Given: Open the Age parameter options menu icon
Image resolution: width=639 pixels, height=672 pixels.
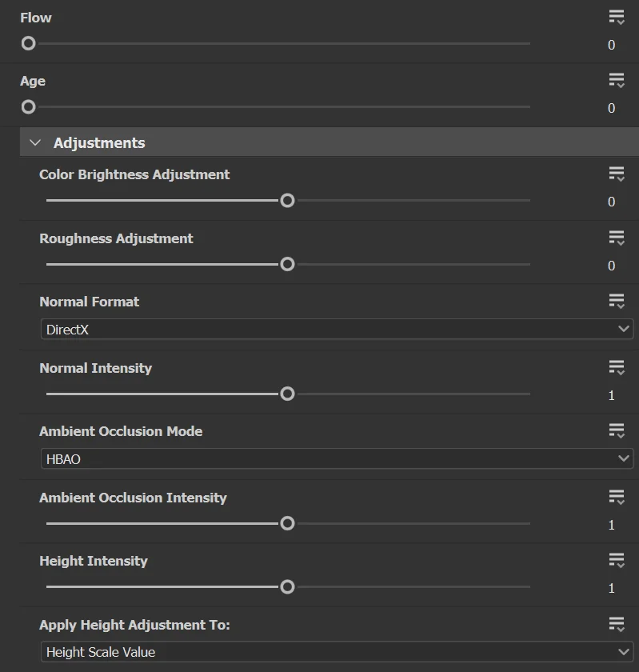Looking at the screenshot, I should (616, 80).
